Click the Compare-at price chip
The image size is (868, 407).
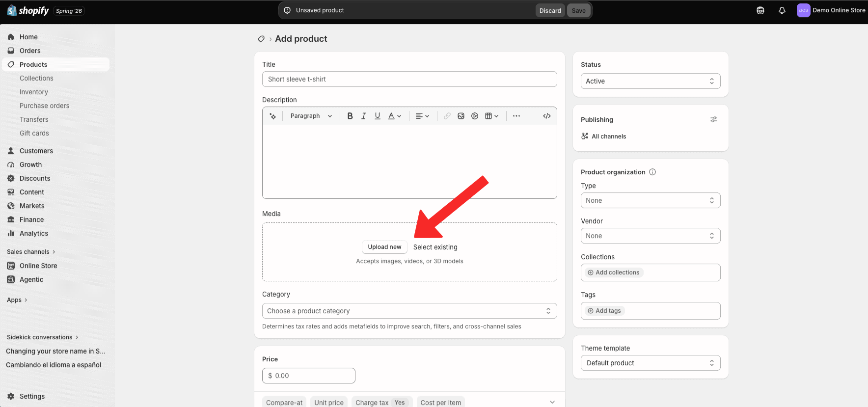click(284, 402)
